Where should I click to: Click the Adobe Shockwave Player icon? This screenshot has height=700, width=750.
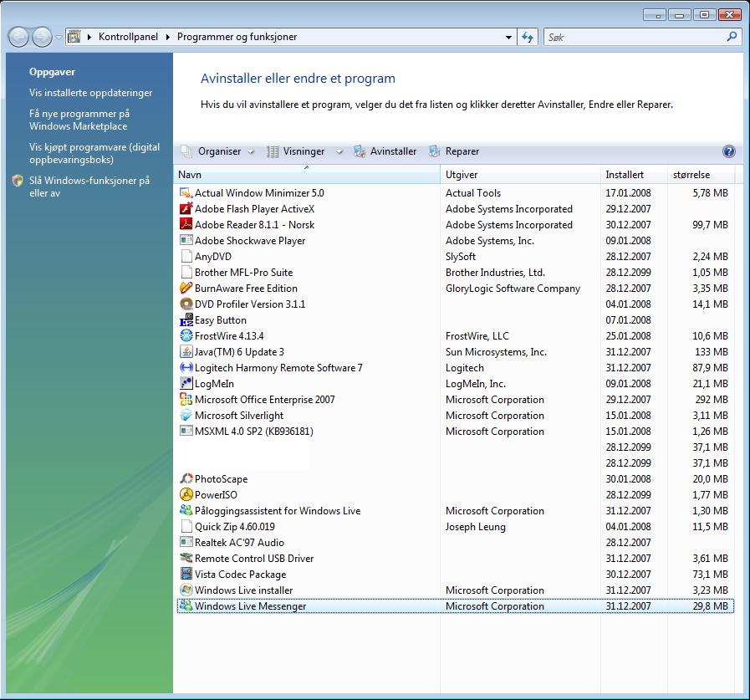[186, 240]
